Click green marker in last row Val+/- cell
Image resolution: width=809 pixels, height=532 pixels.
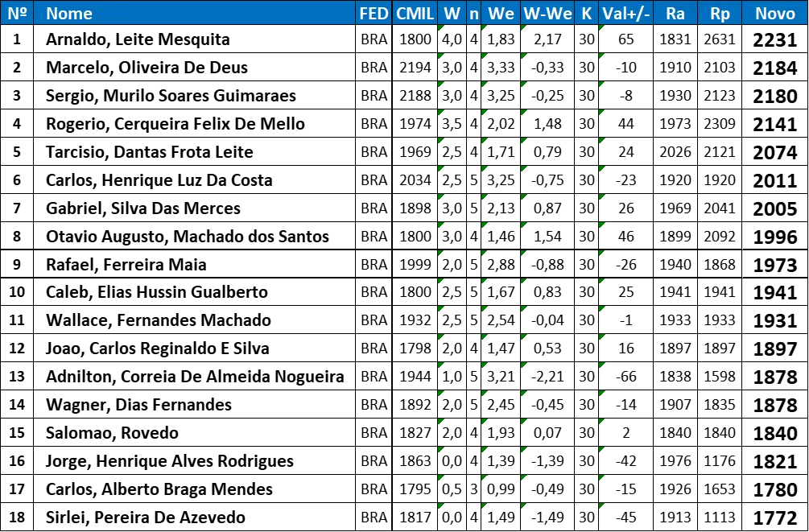coord(602,506)
